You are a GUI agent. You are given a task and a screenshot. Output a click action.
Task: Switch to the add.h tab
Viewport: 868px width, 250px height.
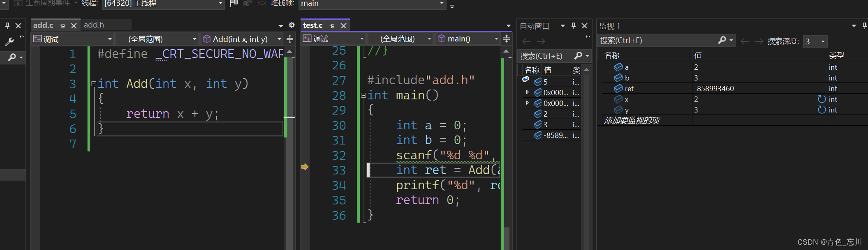pyautogui.click(x=94, y=25)
